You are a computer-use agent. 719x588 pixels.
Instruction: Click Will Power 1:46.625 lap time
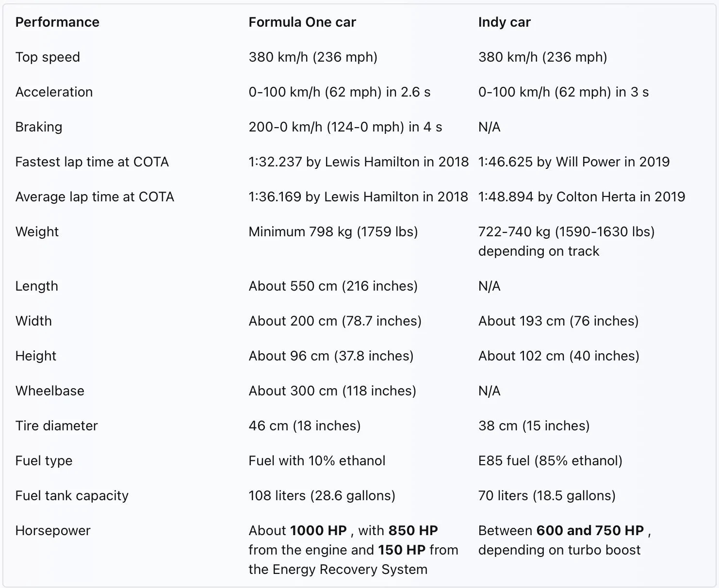(x=574, y=162)
